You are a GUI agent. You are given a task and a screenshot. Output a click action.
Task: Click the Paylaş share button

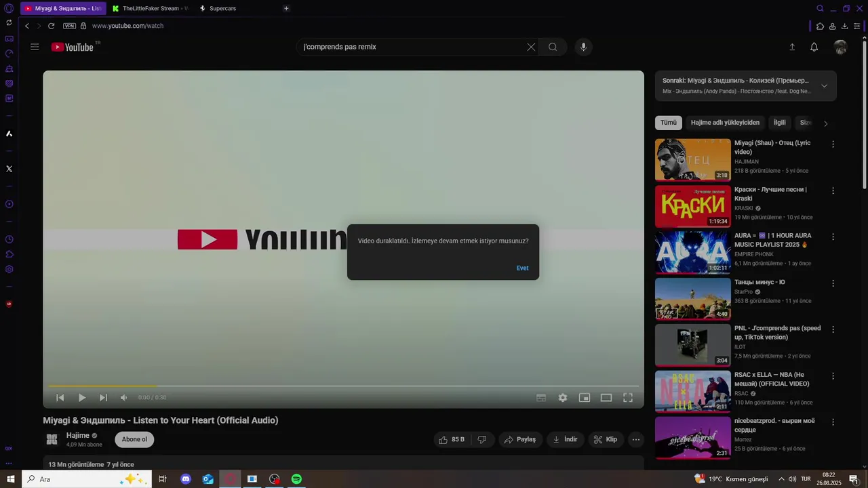tap(521, 439)
